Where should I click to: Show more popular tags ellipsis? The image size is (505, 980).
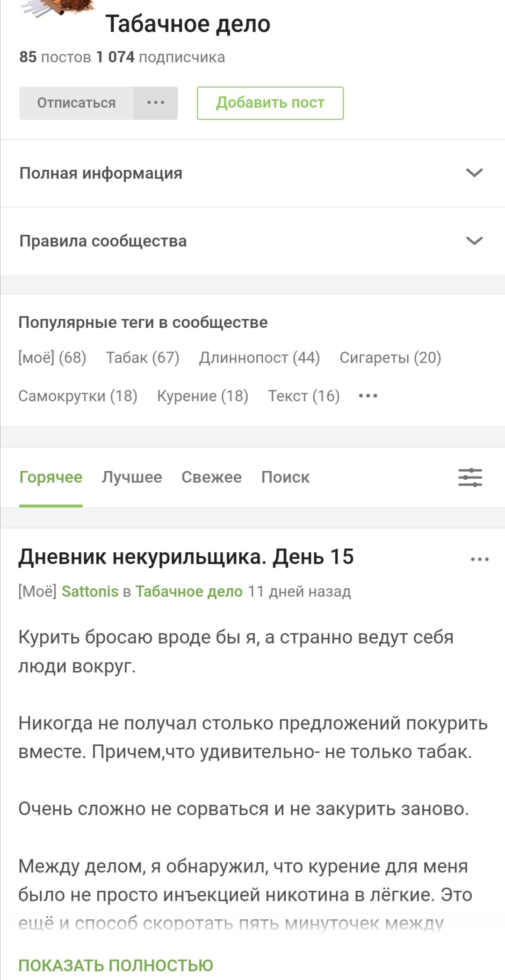[x=368, y=396]
